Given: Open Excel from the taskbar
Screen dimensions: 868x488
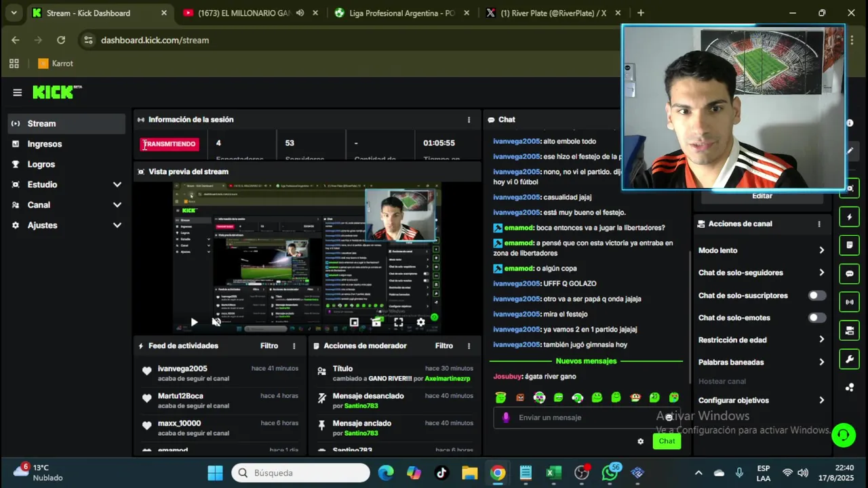Looking at the screenshot, I should pos(553,473).
